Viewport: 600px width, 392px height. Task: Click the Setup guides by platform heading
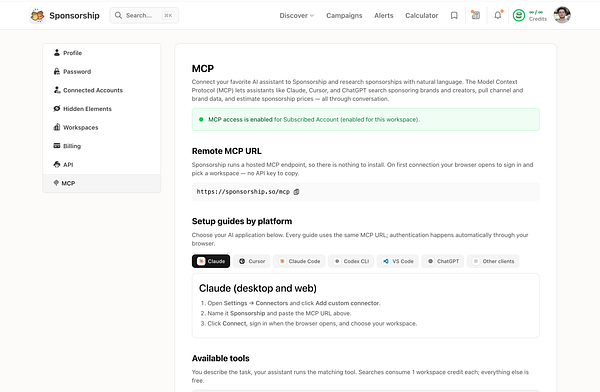pyautogui.click(x=242, y=221)
